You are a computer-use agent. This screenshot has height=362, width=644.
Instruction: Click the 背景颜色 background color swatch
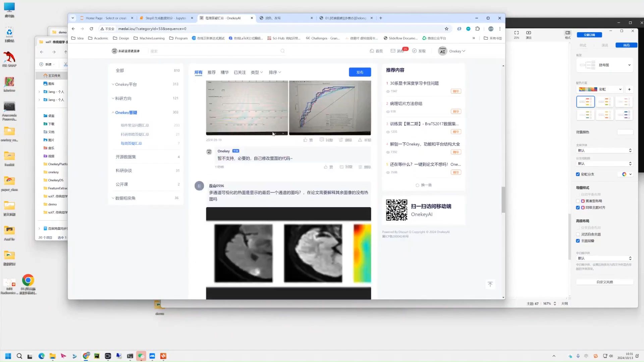pos(625,132)
